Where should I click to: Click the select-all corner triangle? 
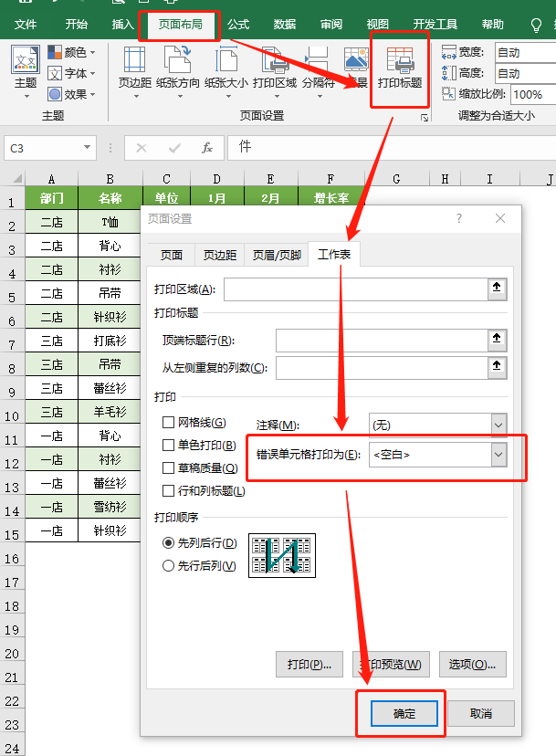[17, 179]
